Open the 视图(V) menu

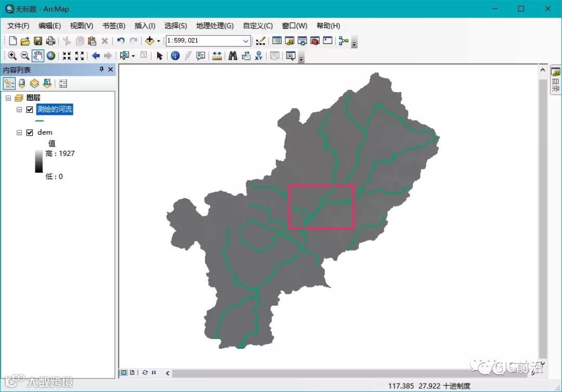click(x=81, y=26)
